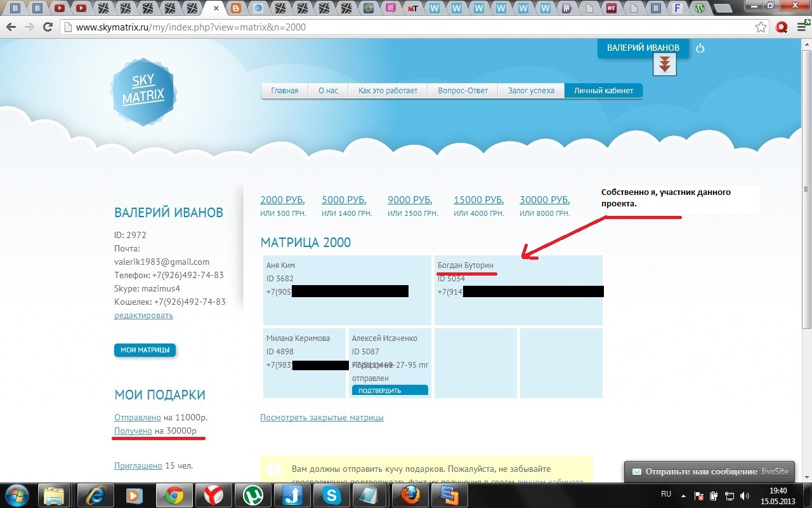The height and width of the screenshot is (508, 812).
Task: Click the red O extension icon in the toolbar
Action: 782,27
